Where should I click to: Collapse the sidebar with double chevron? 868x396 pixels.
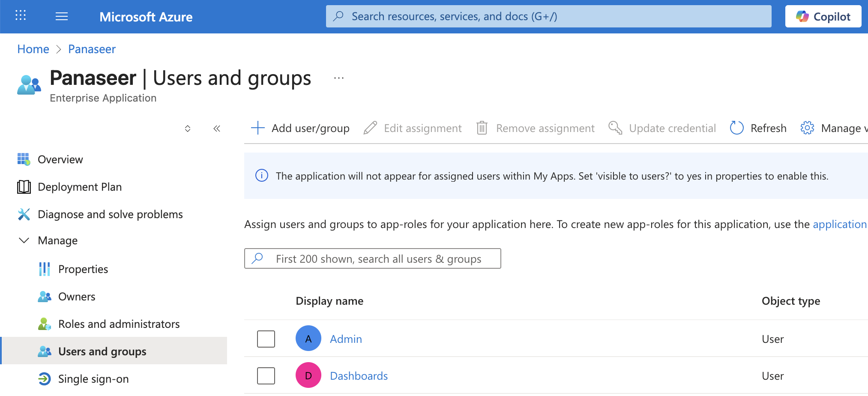[217, 129]
